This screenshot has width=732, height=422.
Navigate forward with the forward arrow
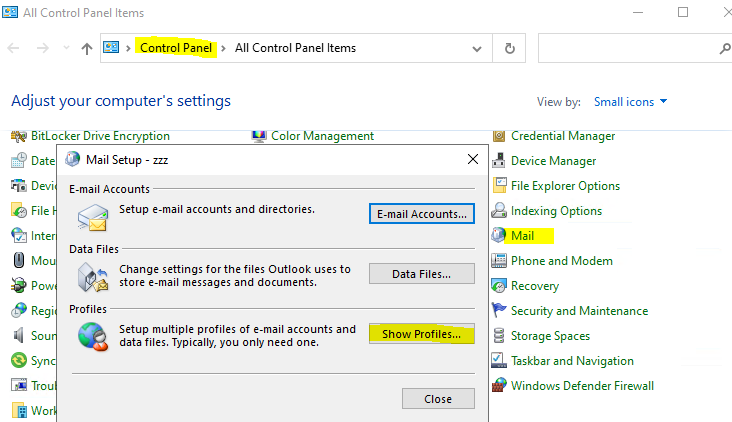(42, 48)
